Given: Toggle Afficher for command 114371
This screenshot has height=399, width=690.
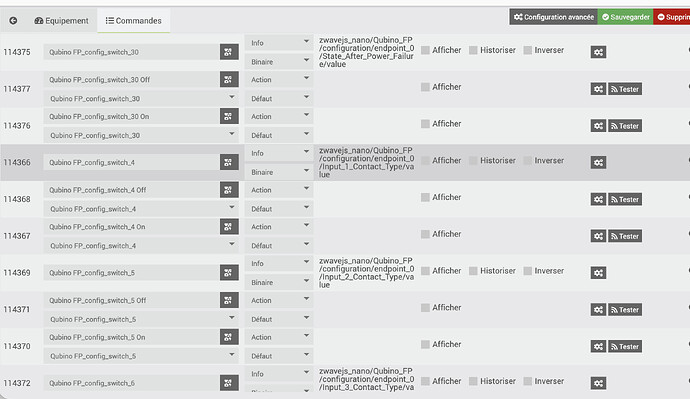Looking at the screenshot, I should pyautogui.click(x=425, y=308).
